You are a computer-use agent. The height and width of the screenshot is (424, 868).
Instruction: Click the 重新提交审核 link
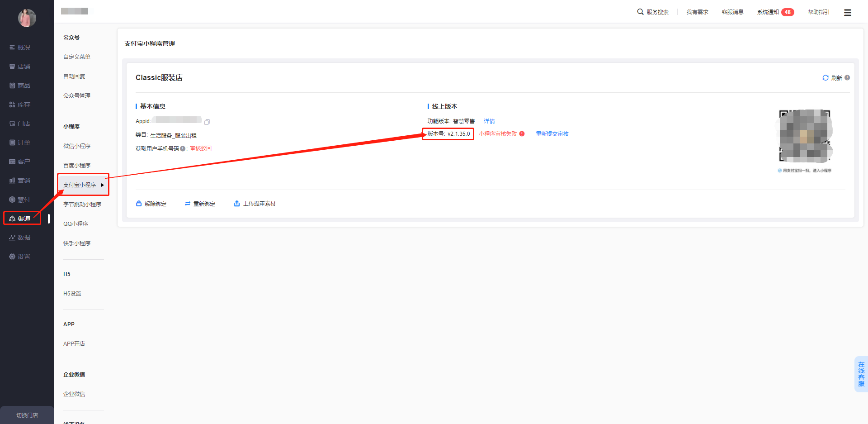click(552, 134)
